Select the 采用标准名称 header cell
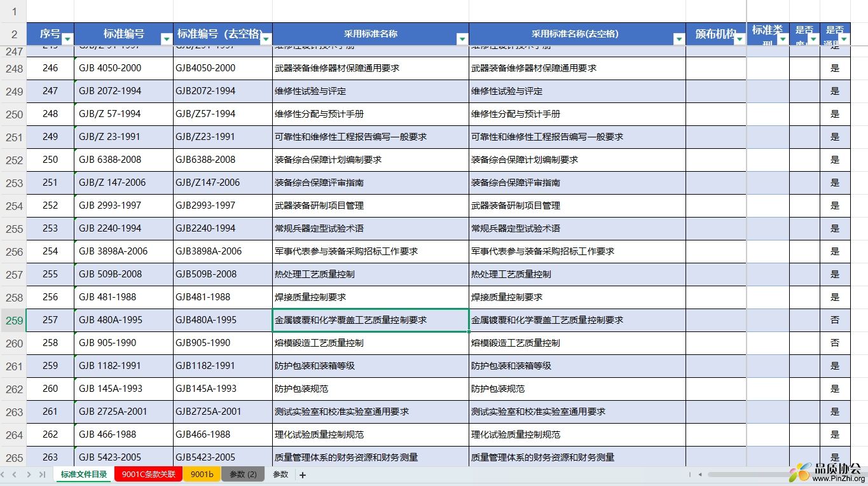868x486 pixels. (x=371, y=34)
